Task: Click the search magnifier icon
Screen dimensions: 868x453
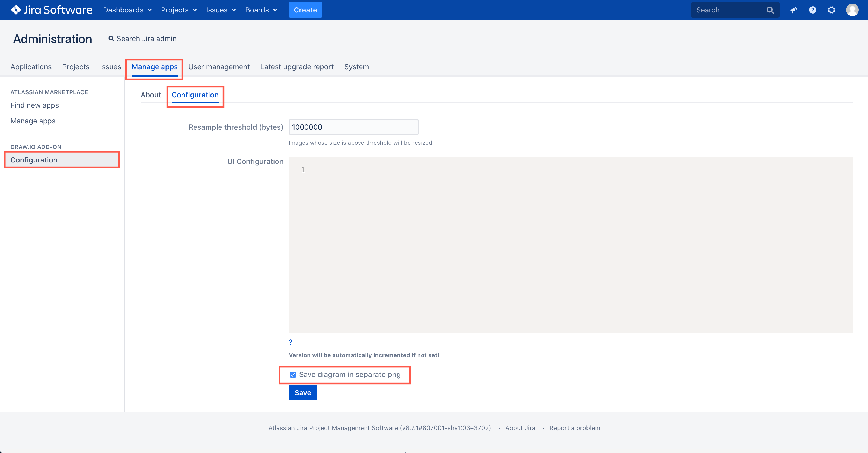Action: [770, 10]
